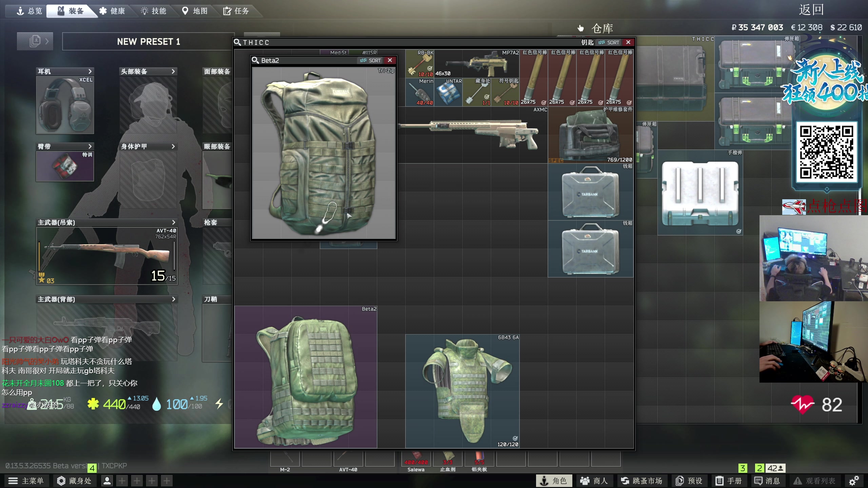Click the search icon in Beta2 window
Viewport: 868px width, 488px height.
click(255, 60)
